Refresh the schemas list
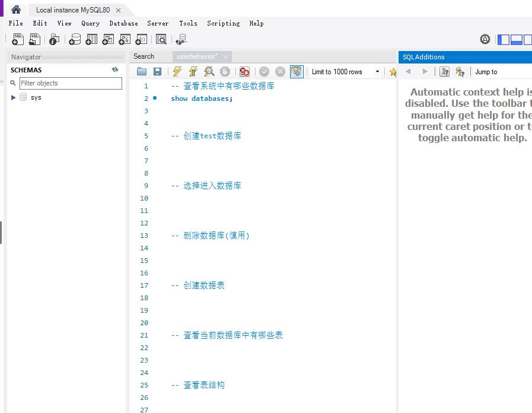This screenshot has width=532, height=413. point(115,69)
